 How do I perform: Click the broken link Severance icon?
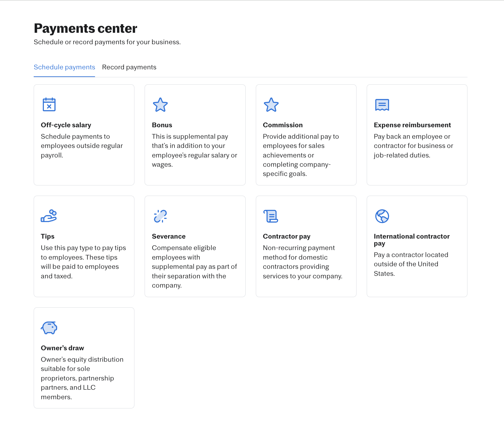click(x=160, y=216)
